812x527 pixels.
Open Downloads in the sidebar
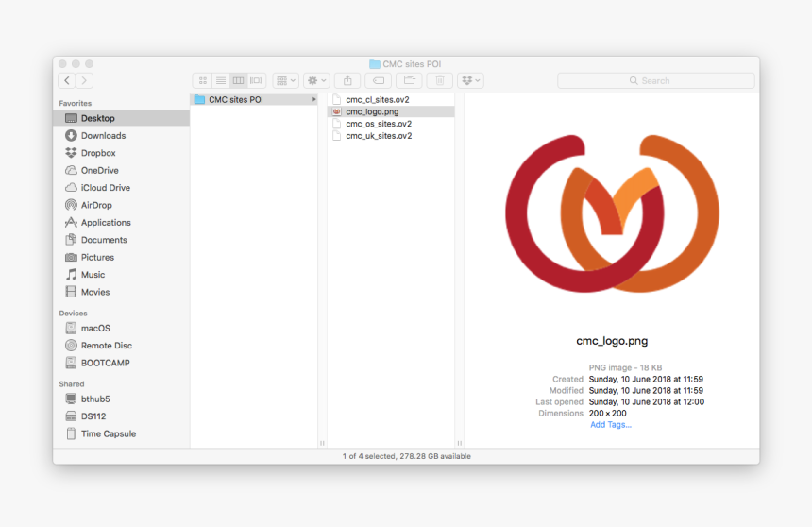pyautogui.click(x=121, y=136)
